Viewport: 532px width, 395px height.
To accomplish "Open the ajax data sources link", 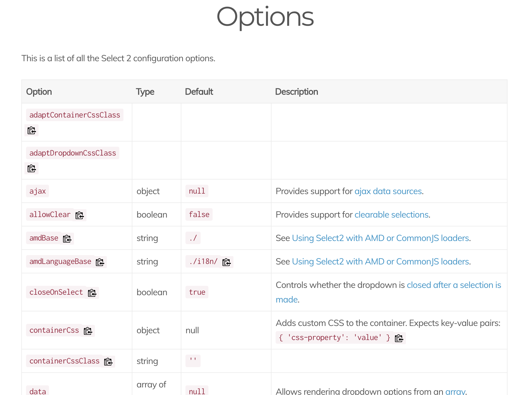I will point(388,191).
